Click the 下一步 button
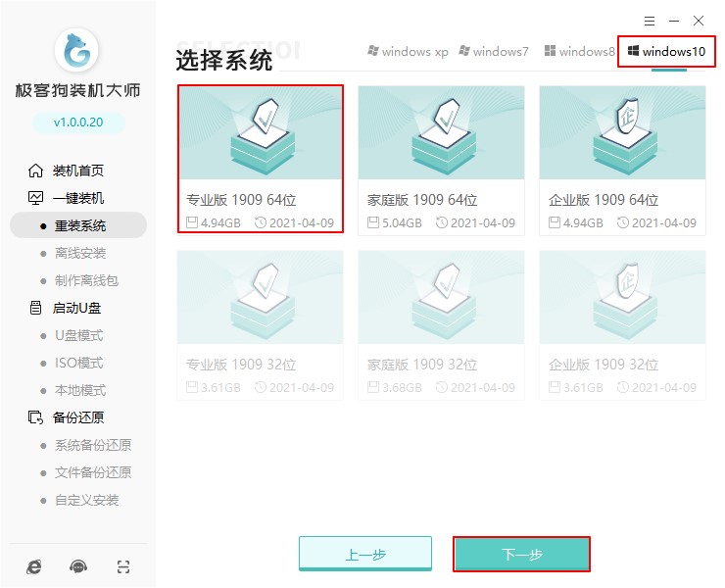Screen dimensions: 725x588 (521, 555)
